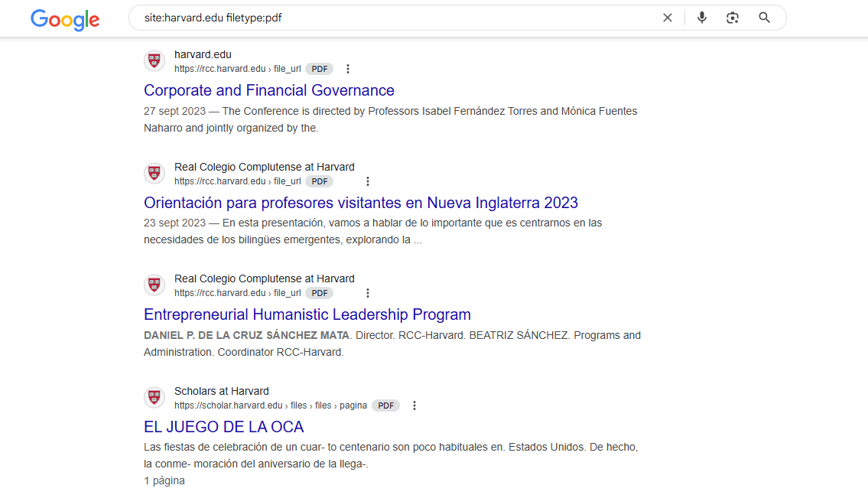Click rcc.harvard.edu URL under harvard.edu result
Image resolution: width=868 pixels, height=495 pixels.
(238, 69)
